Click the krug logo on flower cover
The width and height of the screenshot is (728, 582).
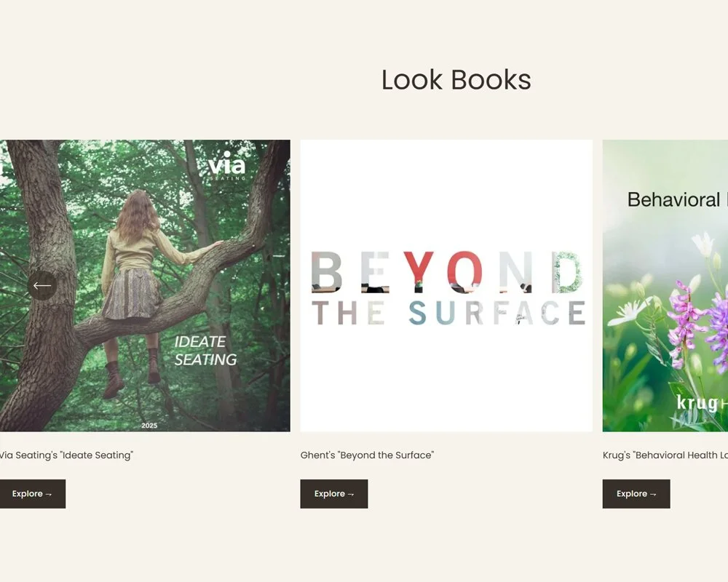click(x=702, y=402)
